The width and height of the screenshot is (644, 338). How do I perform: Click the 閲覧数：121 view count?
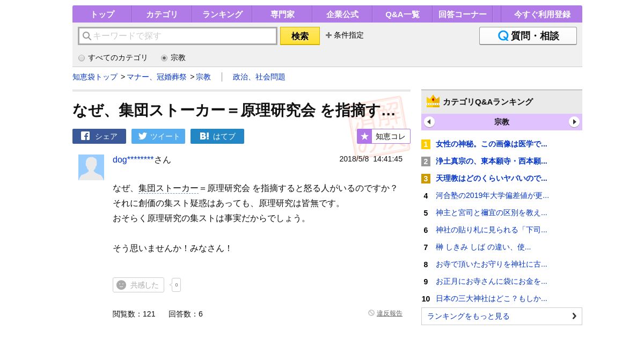pos(134,314)
